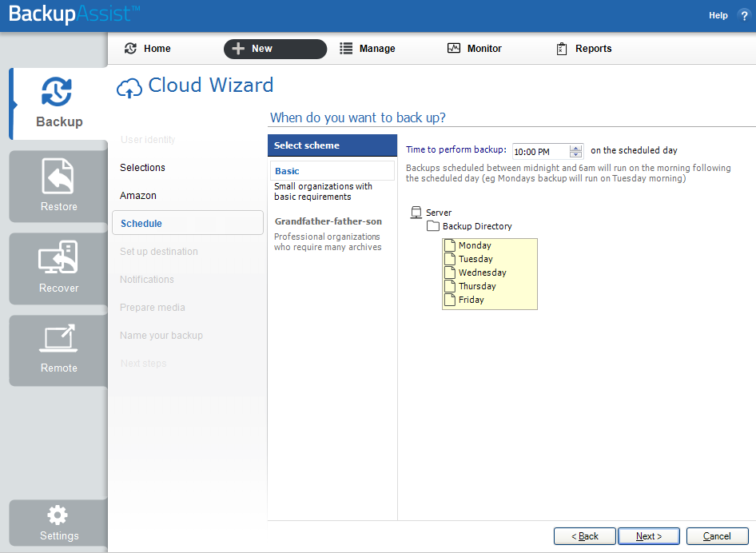Click the Back button

pos(584,536)
